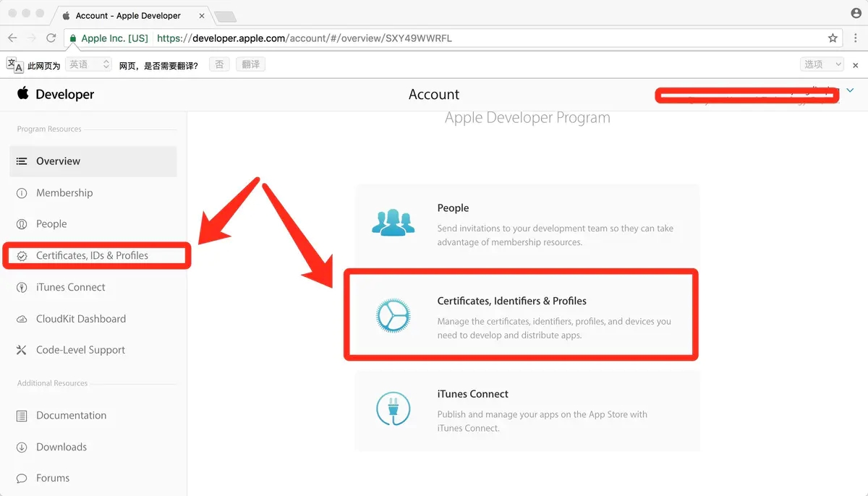This screenshot has width=868, height=496.
Task: Click the iTunes Connect card publishing description
Action: pyautogui.click(x=542, y=422)
